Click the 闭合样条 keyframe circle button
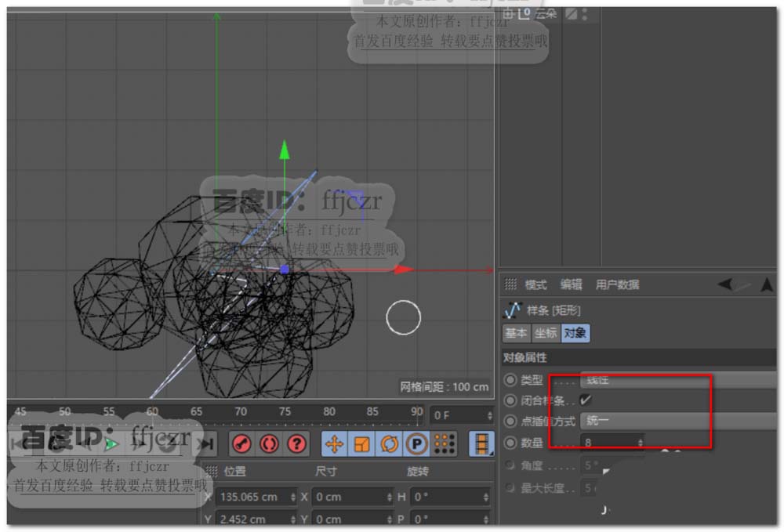The height and width of the screenshot is (532, 784). click(510, 400)
